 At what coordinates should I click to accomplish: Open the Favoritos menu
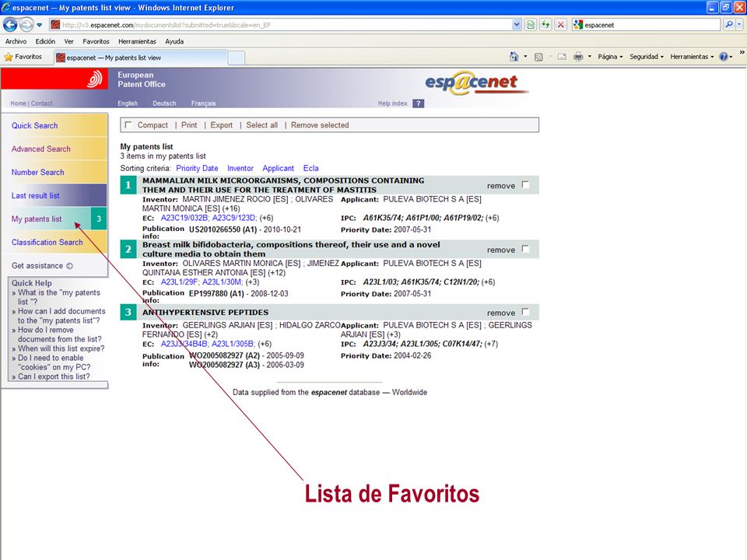(x=96, y=41)
